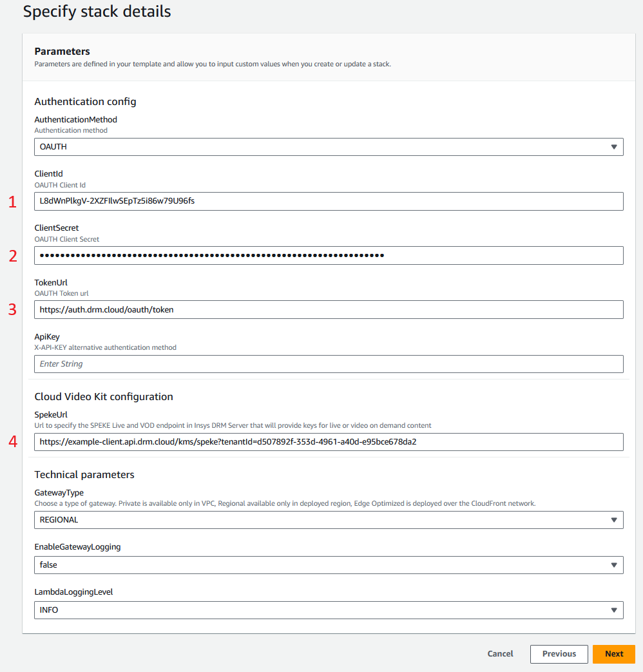Screen dimensions: 643x672
Task: Click red marker 1 beside ClientId
Action: tap(12, 202)
